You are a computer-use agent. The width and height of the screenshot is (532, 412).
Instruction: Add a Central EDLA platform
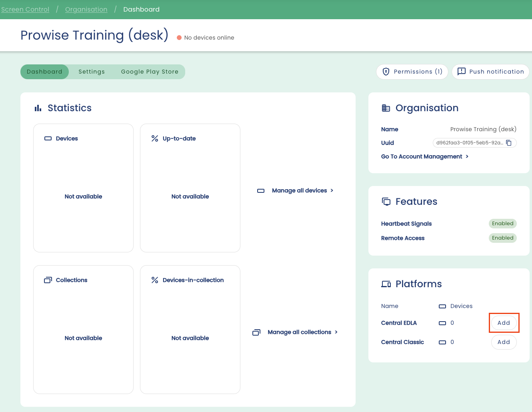(x=504, y=323)
